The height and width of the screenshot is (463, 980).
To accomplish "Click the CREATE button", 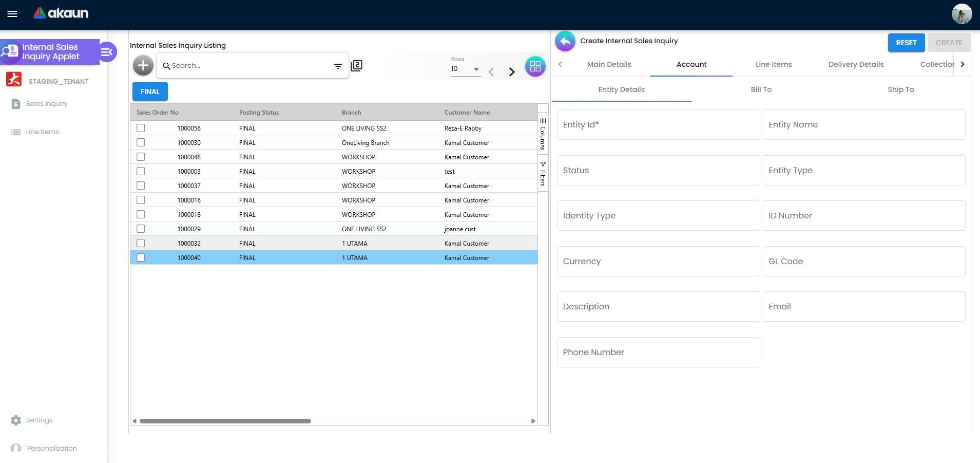I will tap(949, 43).
